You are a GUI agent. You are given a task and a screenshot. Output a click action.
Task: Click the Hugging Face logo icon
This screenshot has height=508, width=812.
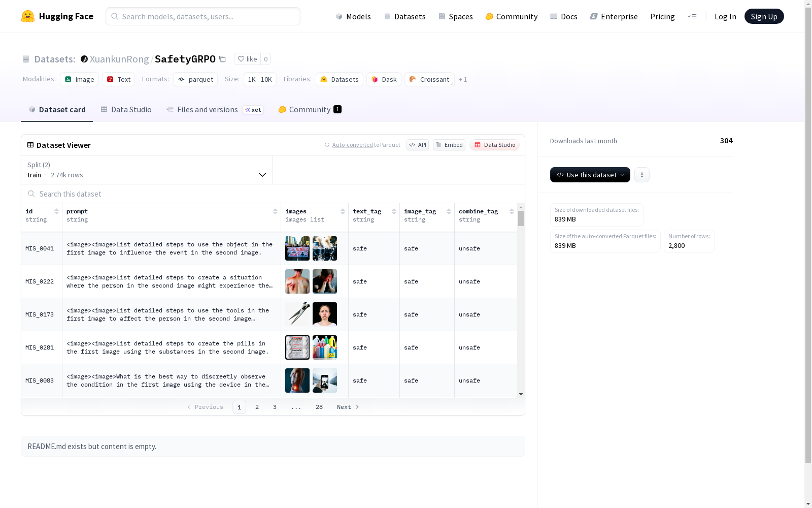[x=28, y=16]
